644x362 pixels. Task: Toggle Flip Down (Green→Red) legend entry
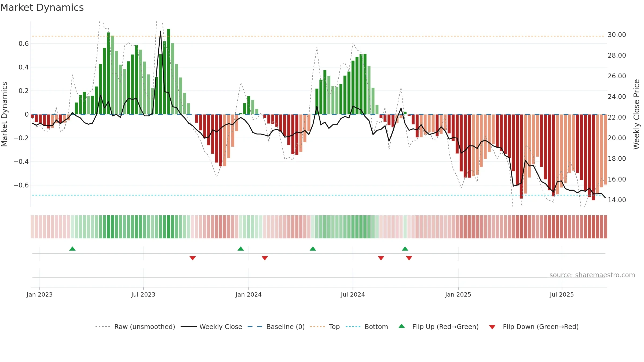pyautogui.click(x=534, y=327)
